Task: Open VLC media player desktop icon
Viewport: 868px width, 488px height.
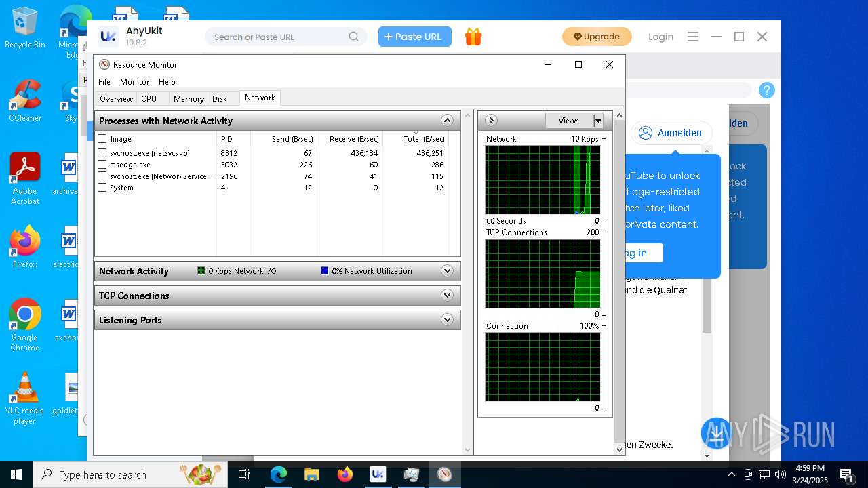Action: pos(25,399)
